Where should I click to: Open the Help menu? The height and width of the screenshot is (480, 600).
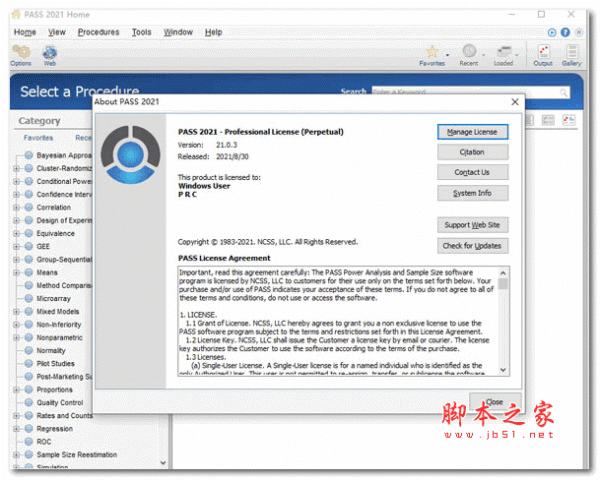[x=214, y=32]
